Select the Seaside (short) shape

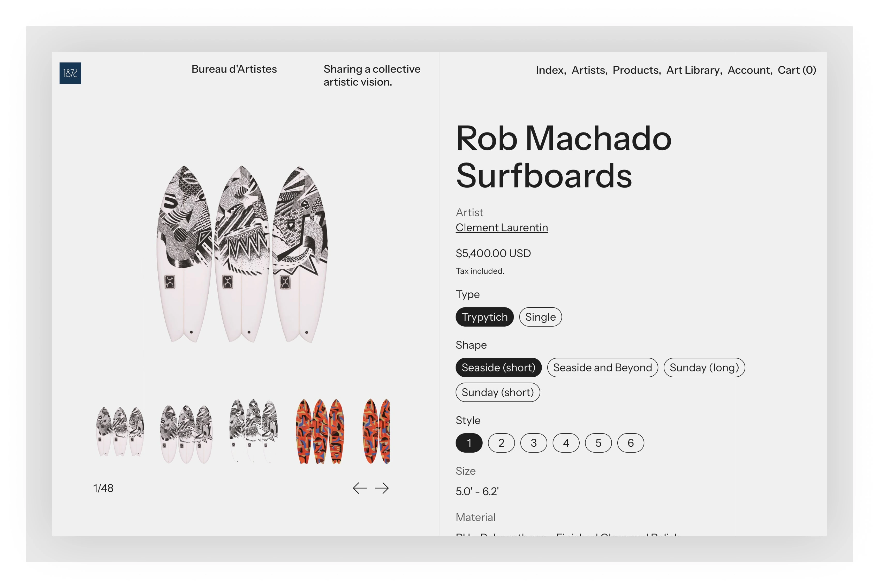[x=498, y=367]
